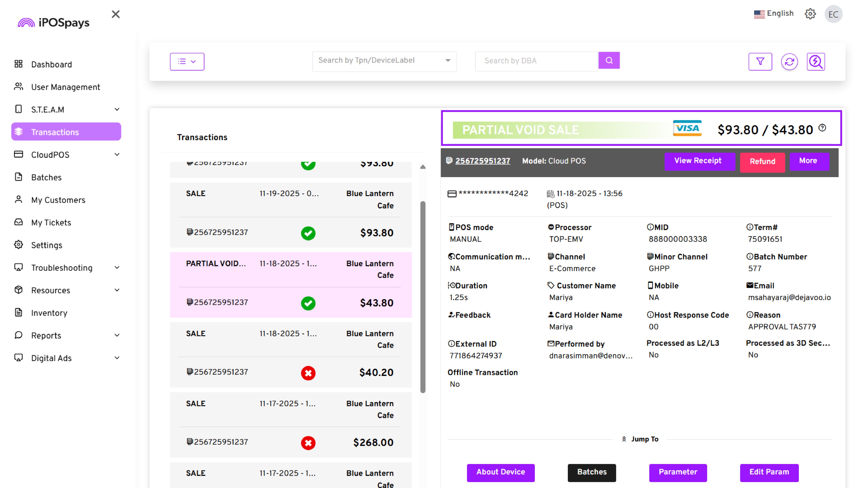Open My Customers page
This screenshot has height=488, width=868.
point(58,200)
